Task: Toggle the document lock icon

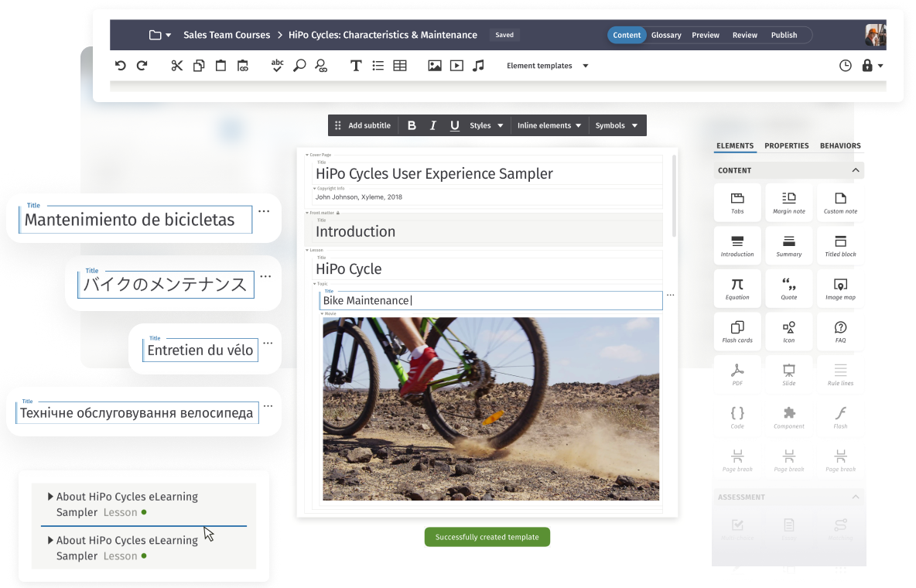Action: point(867,66)
